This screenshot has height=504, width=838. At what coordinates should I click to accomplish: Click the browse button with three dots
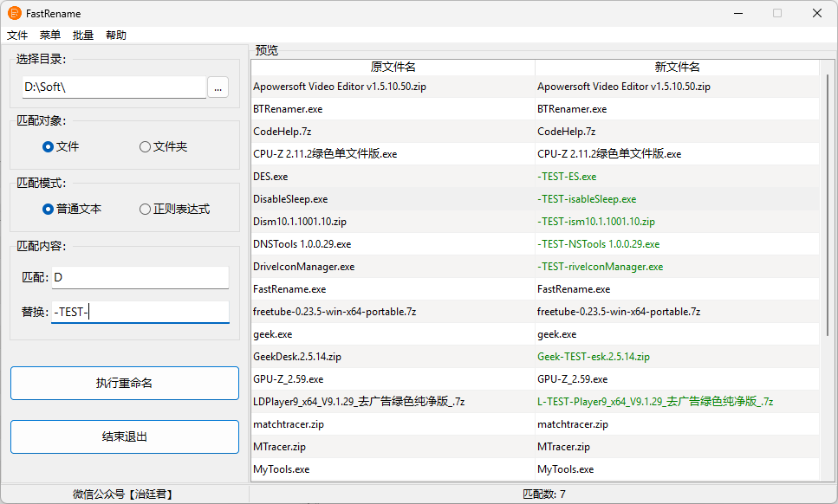coord(218,87)
